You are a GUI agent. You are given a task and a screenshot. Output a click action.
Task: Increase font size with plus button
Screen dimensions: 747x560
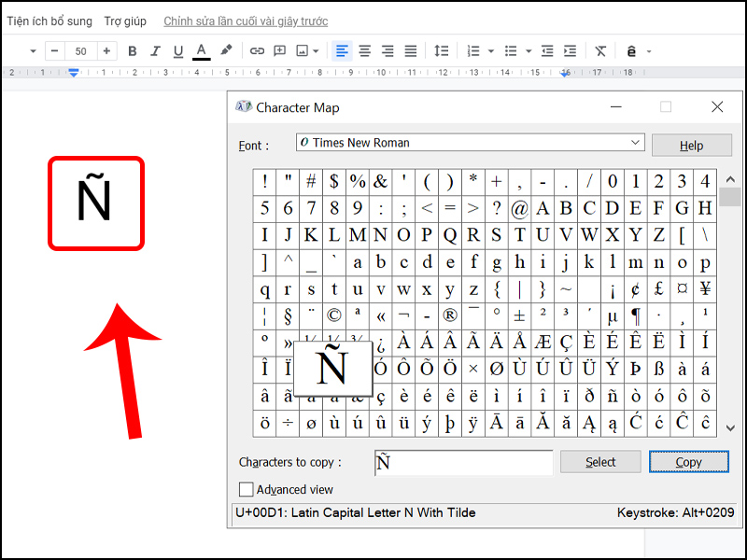tap(107, 51)
